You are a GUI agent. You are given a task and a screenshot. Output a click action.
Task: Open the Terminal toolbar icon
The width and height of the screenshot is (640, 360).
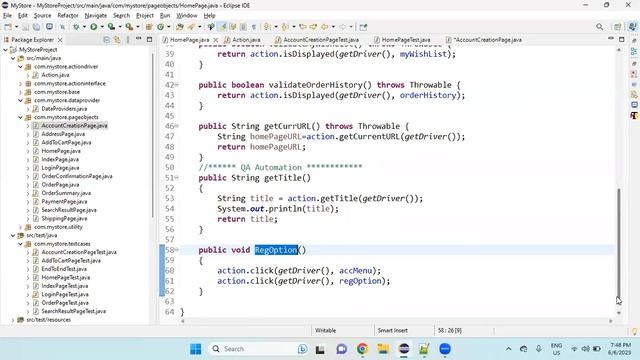tap(49, 27)
